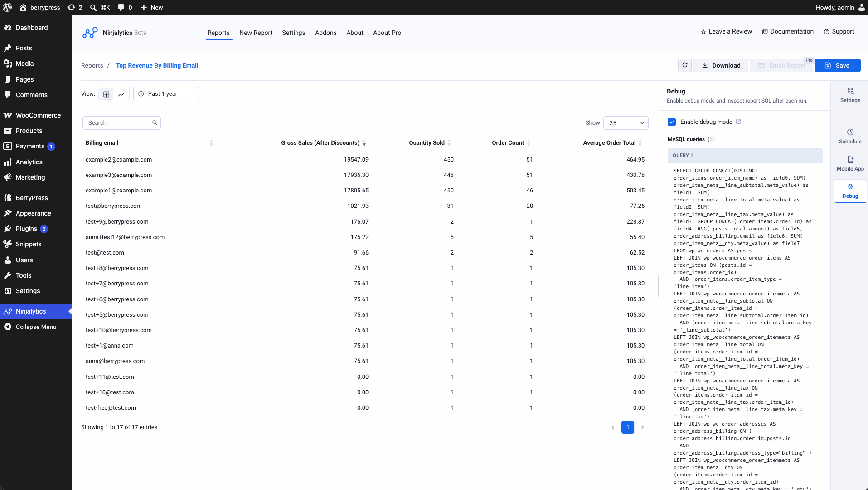
Task: Go to previous page arrow
Action: tap(613, 427)
